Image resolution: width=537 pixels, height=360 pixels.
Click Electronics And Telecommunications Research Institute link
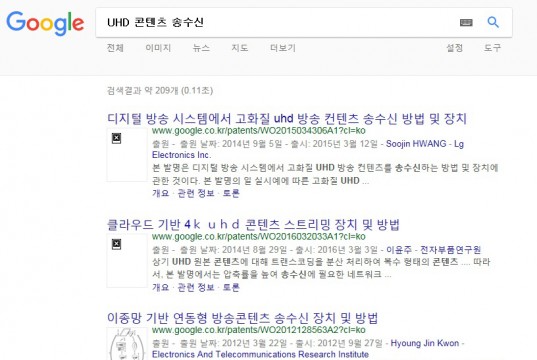click(260, 354)
